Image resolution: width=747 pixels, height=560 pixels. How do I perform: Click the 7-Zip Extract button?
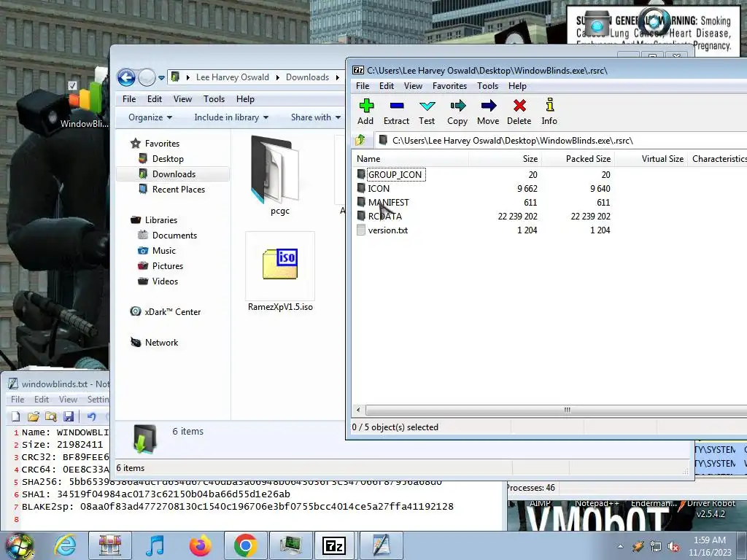pos(396,112)
